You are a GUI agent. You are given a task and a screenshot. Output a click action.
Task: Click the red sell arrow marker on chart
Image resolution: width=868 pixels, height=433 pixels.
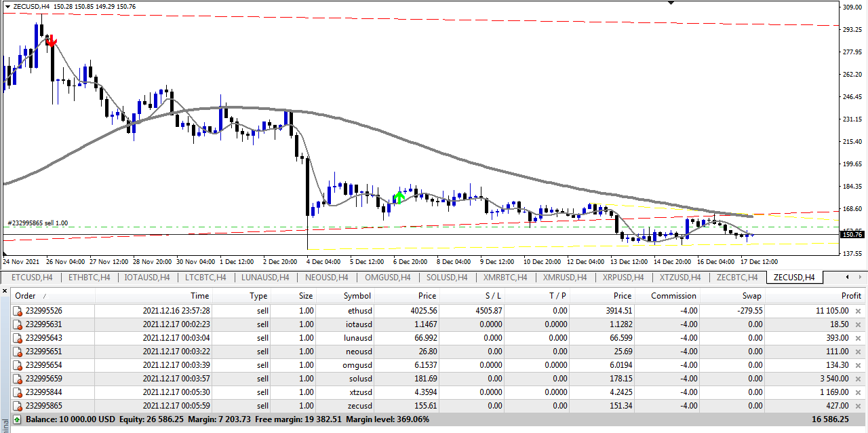(x=51, y=41)
